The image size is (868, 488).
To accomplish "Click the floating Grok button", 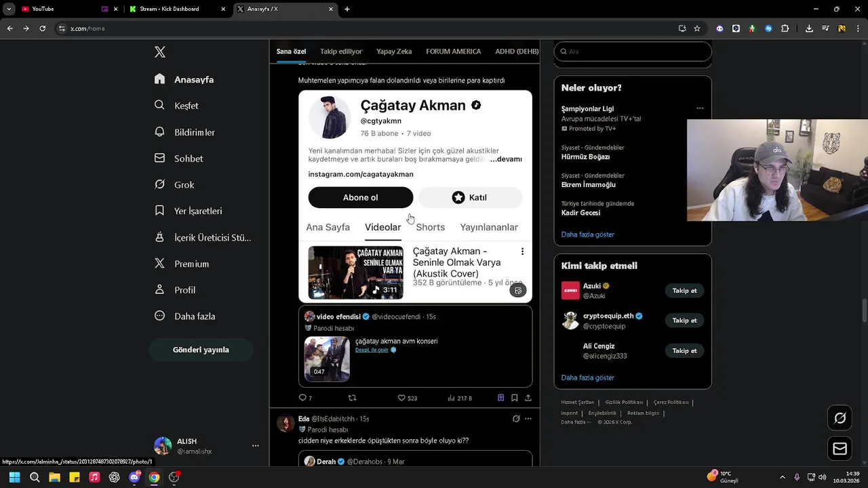I will click(x=840, y=418).
